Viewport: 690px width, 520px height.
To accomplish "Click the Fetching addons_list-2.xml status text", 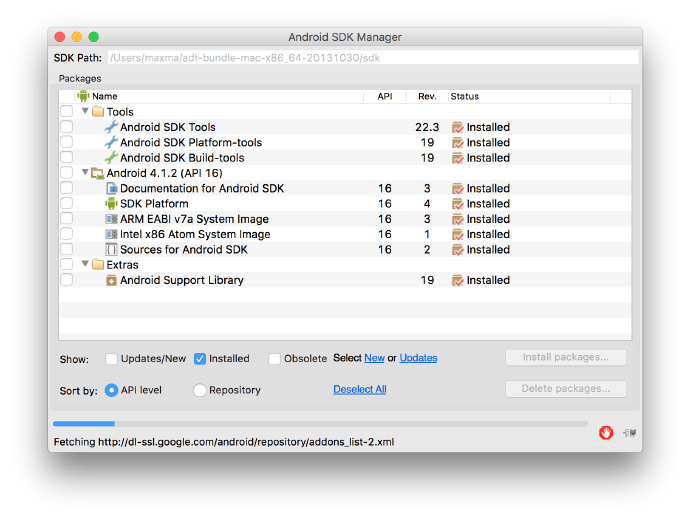I will click(x=224, y=442).
